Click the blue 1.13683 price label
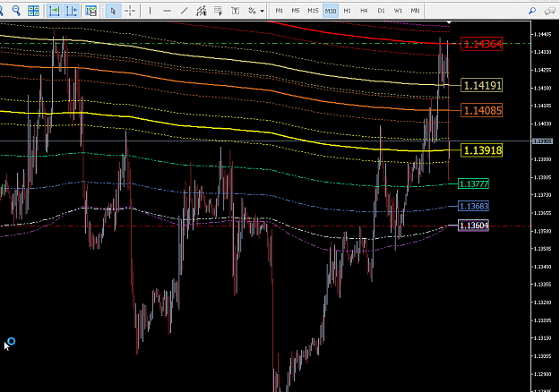This screenshot has height=392, width=560. click(474, 206)
